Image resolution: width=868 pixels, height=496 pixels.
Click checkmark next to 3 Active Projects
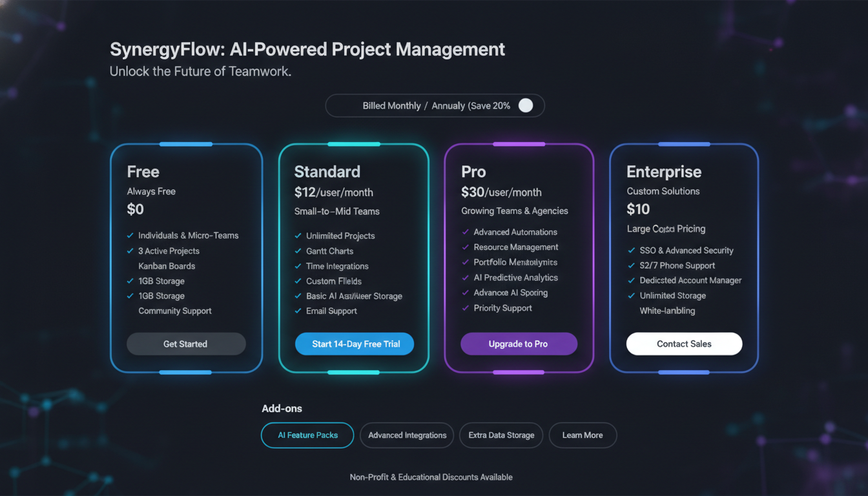pos(130,251)
